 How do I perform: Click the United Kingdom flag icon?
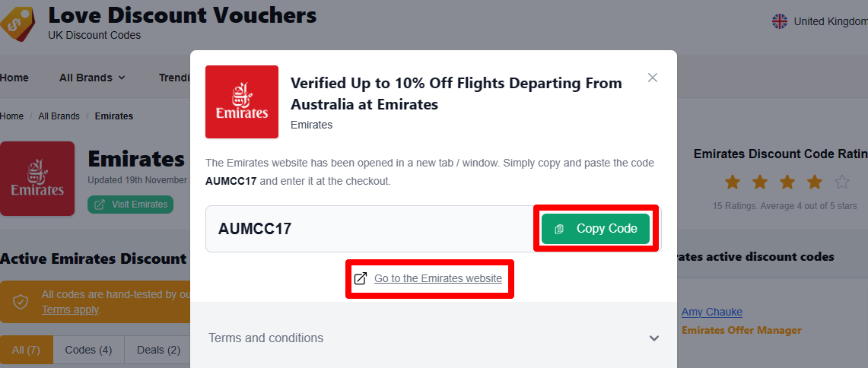(x=780, y=21)
